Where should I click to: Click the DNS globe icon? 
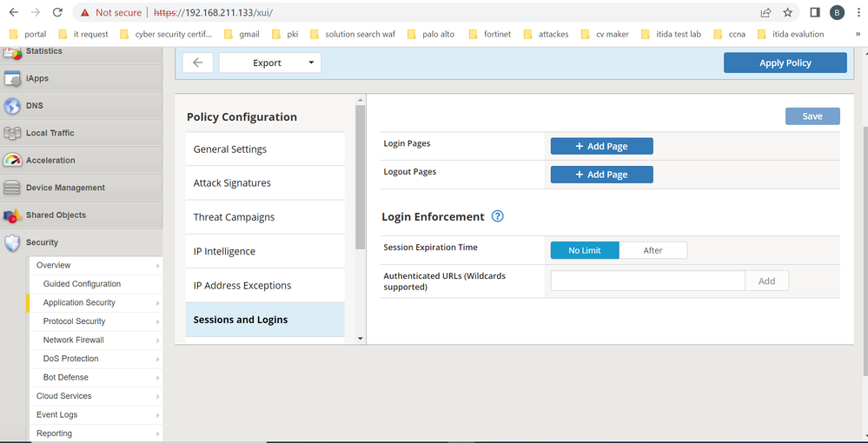pyautogui.click(x=12, y=106)
